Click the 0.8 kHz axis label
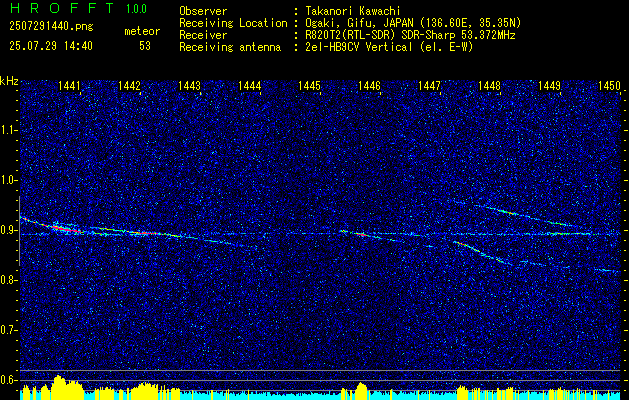This screenshot has height=400, width=629. coord(9,280)
